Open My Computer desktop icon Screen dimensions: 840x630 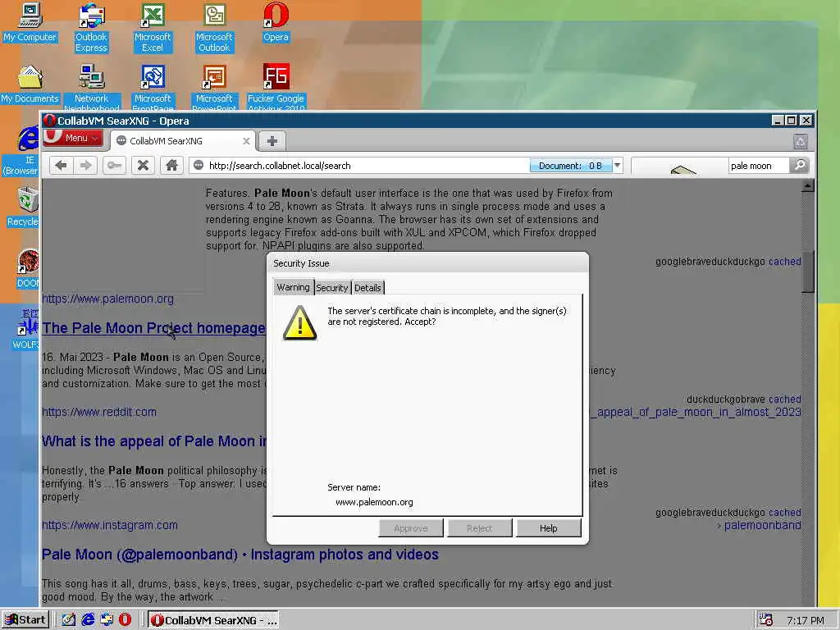30,22
